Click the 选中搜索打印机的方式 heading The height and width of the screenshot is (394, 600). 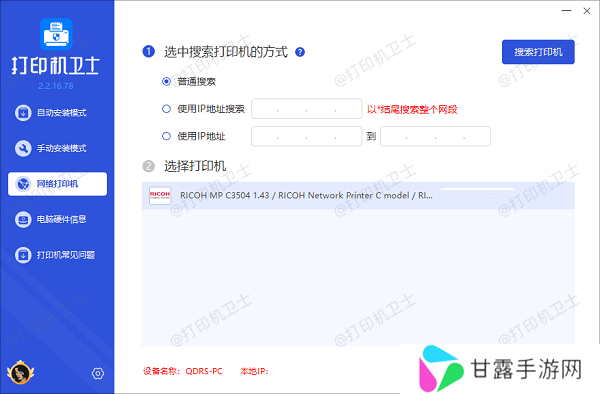tap(226, 52)
